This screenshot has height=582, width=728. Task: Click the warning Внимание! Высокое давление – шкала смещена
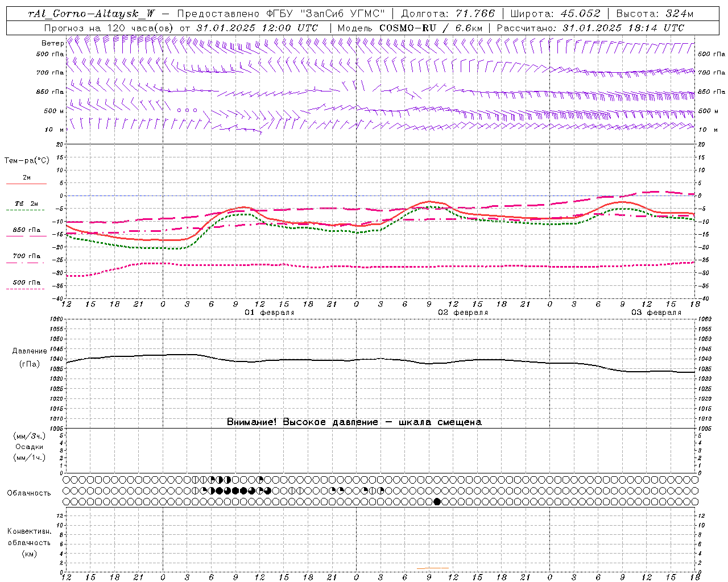[354, 422]
